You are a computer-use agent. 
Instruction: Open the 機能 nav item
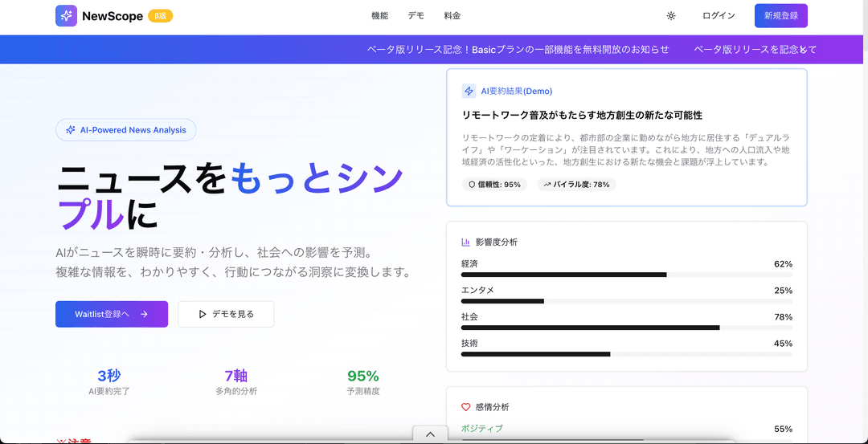[x=379, y=16]
